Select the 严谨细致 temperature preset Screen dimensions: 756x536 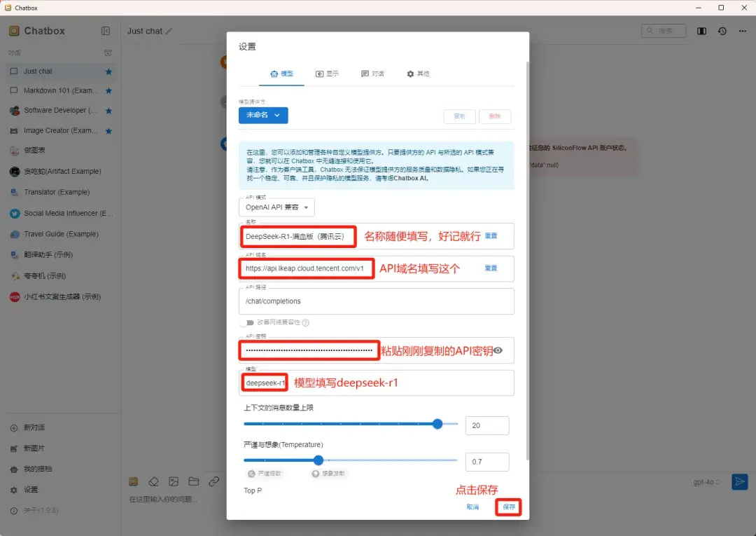click(x=264, y=474)
